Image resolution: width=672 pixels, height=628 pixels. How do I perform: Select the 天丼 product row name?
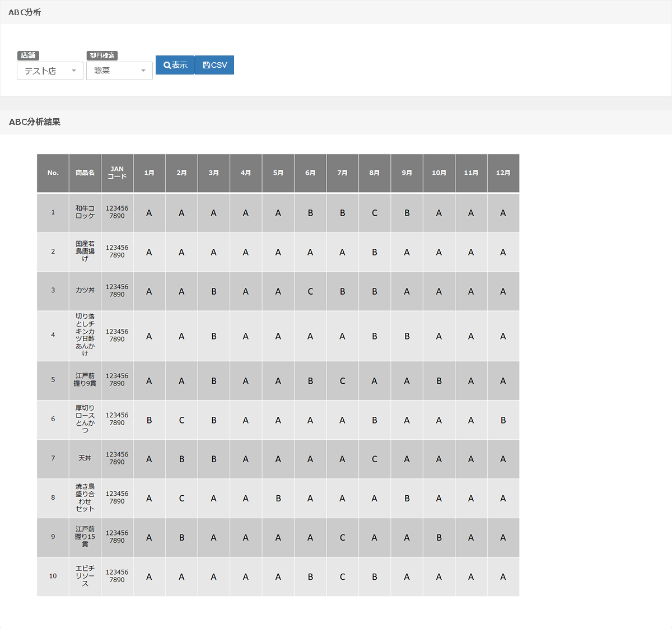[85, 459]
